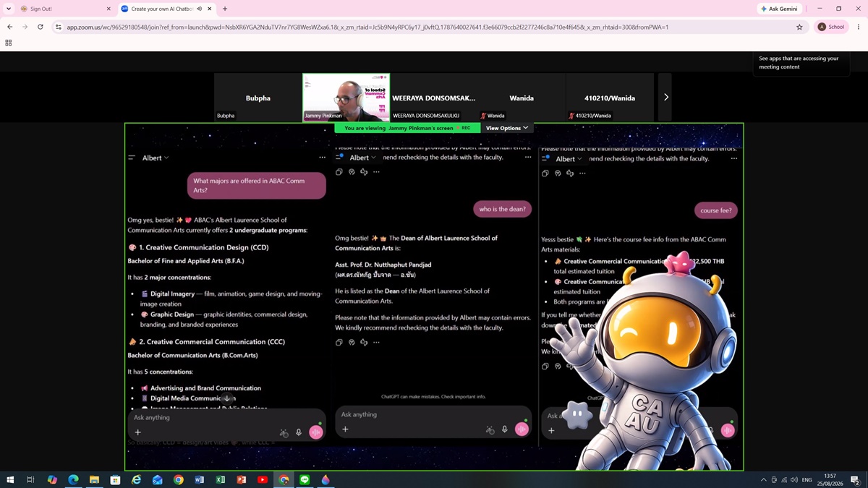This screenshot has height=488, width=868.
Task: Show next participants with arrow in video strip
Action: tap(666, 97)
